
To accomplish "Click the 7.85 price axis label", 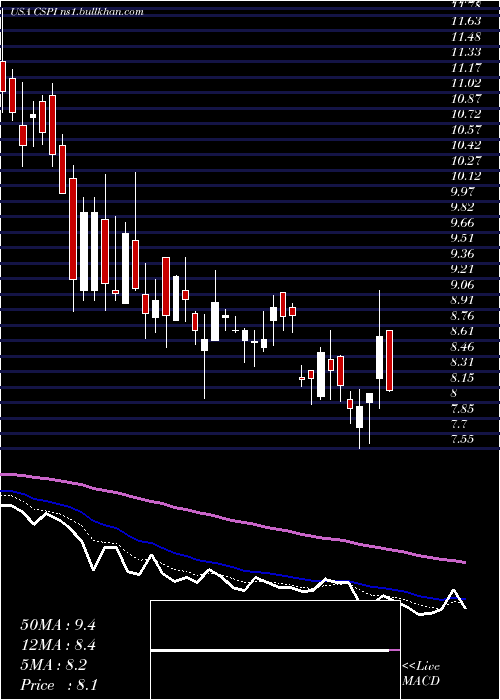I will click(464, 408).
